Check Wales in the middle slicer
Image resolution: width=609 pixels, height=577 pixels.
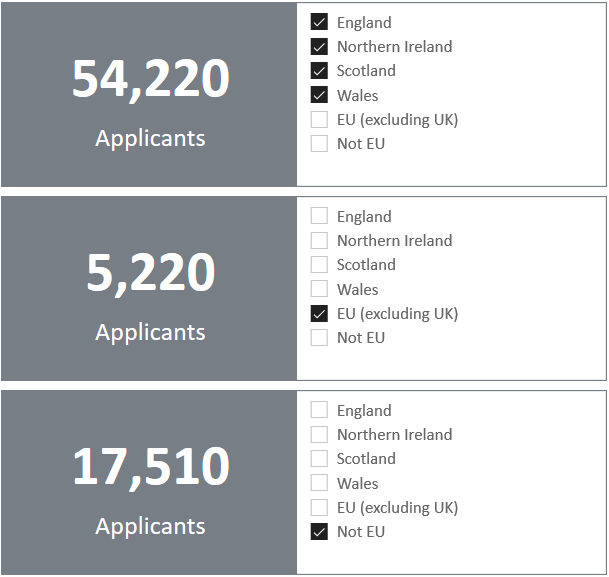(319, 289)
